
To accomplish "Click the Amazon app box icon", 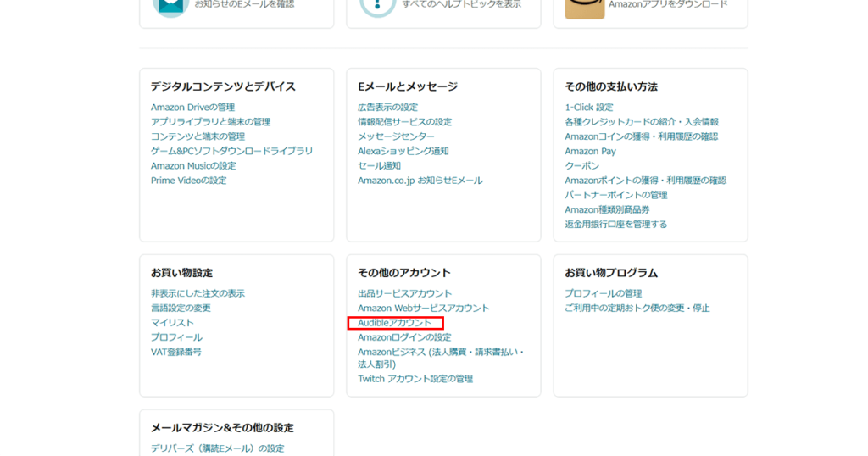I will [585, 8].
